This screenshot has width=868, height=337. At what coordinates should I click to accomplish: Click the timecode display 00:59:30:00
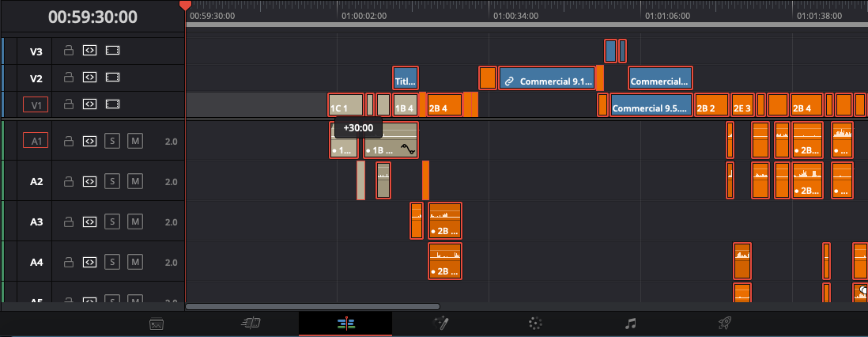(92, 17)
